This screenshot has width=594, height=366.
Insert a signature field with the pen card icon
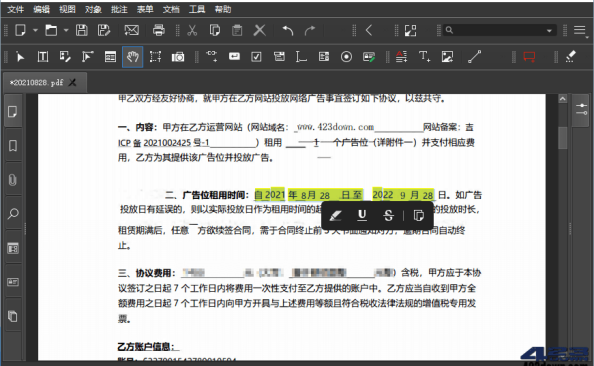click(x=369, y=57)
